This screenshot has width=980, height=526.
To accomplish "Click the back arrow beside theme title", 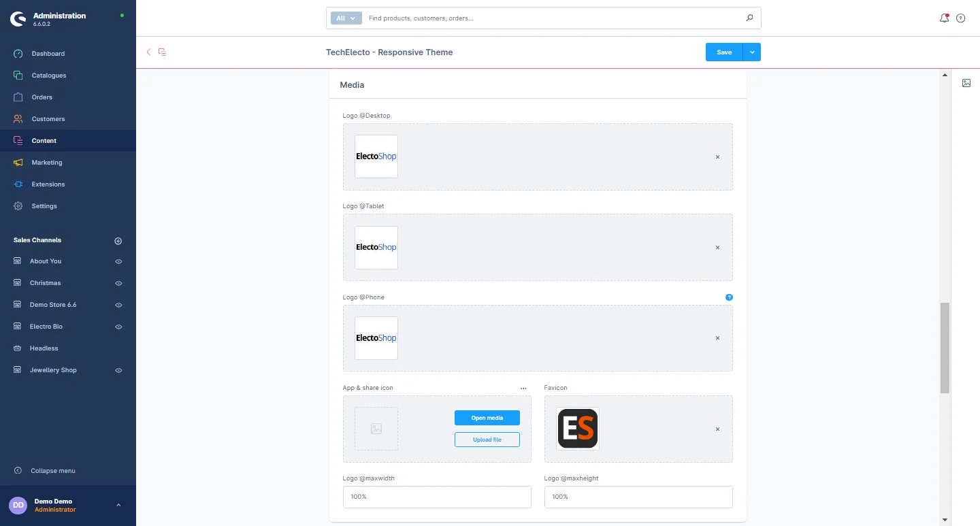I will (149, 52).
